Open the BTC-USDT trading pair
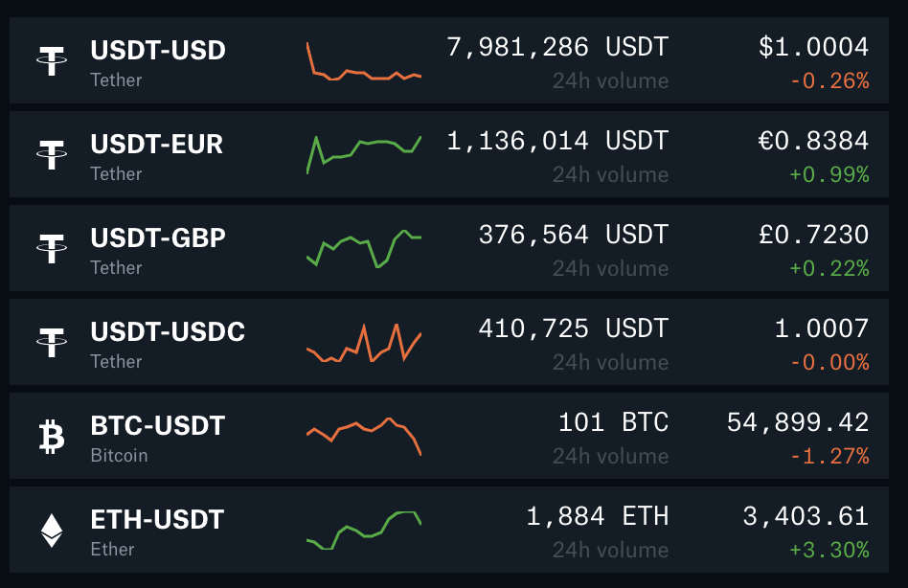Viewport: 908px width, 588px height. click(157, 425)
